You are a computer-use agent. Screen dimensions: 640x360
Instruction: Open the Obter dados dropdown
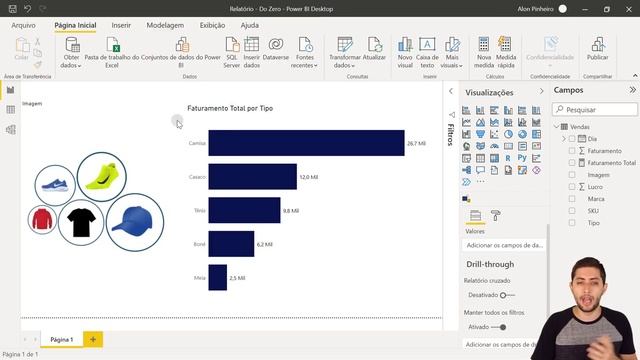71,53
